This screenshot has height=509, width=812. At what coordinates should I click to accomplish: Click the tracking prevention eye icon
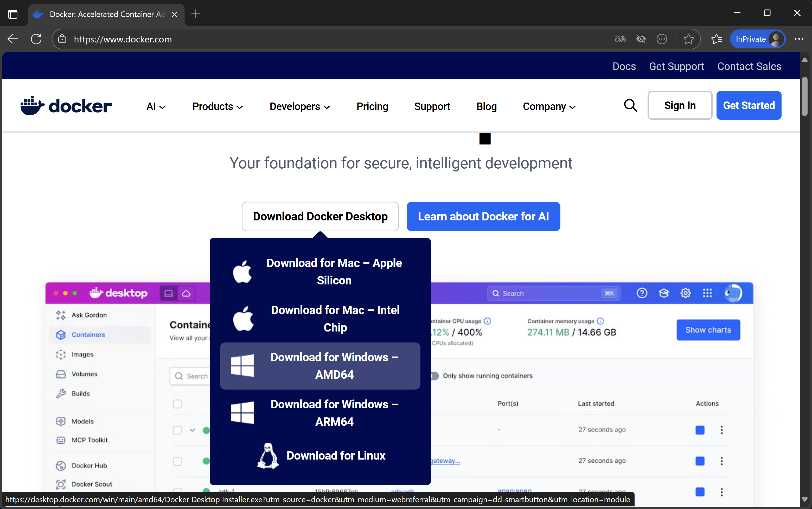click(x=641, y=39)
